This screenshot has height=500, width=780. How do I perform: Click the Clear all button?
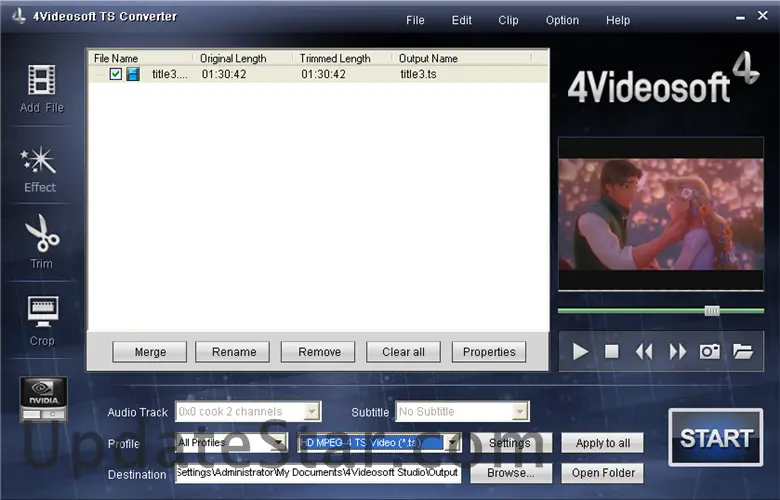[403, 352]
